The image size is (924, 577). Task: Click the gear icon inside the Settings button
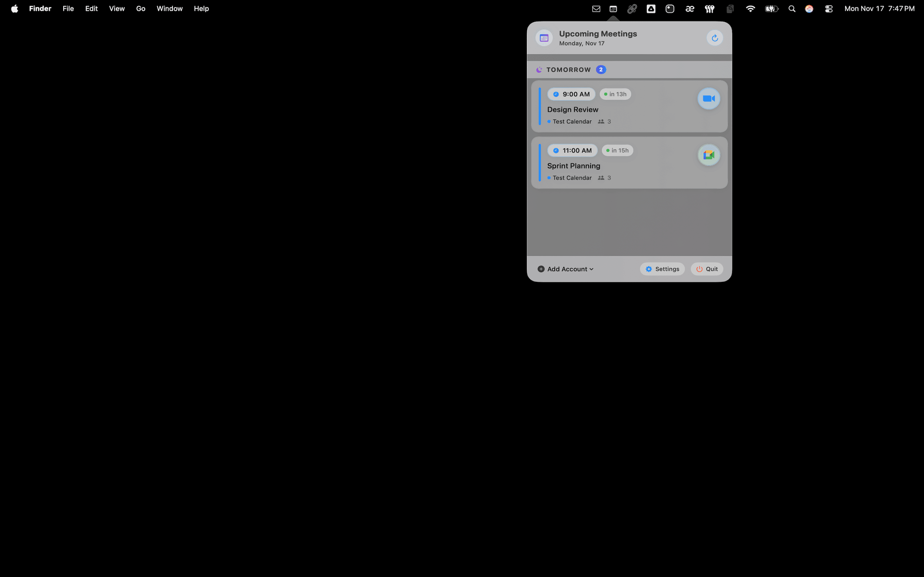click(x=648, y=269)
